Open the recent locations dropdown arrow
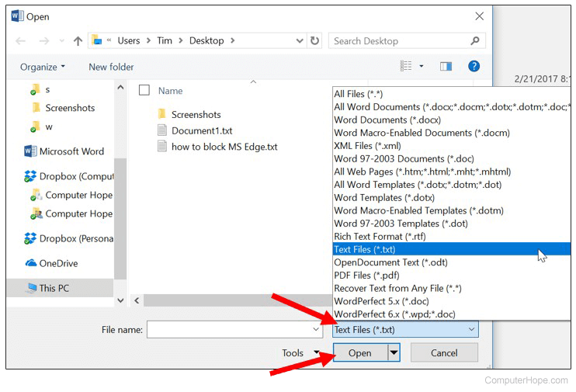This screenshot has height=392, width=576. point(62,41)
